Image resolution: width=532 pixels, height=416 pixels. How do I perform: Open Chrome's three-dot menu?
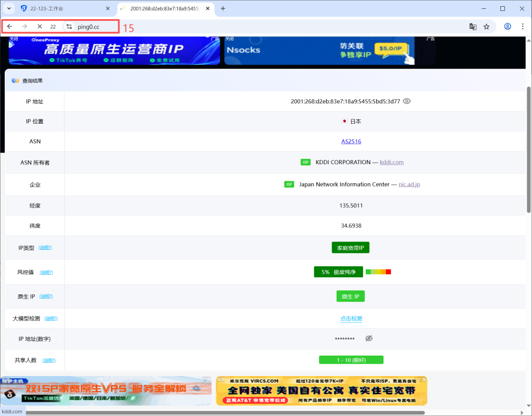tap(522, 26)
